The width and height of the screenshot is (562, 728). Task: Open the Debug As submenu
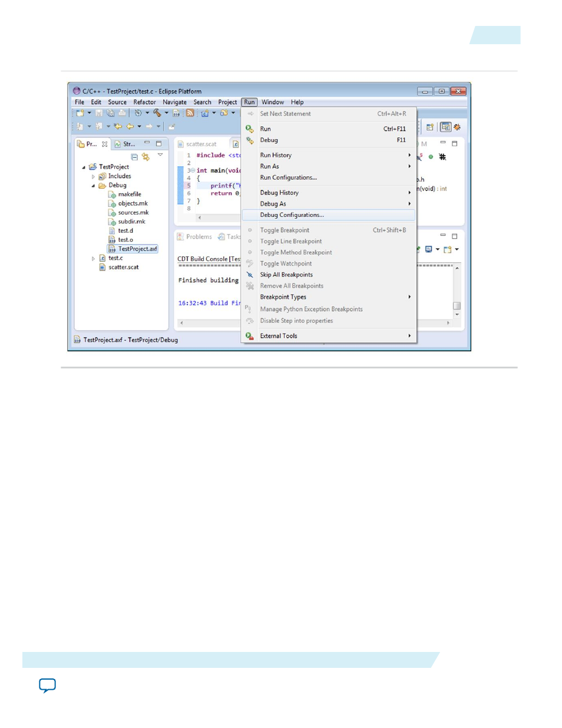tap(329, 204)
